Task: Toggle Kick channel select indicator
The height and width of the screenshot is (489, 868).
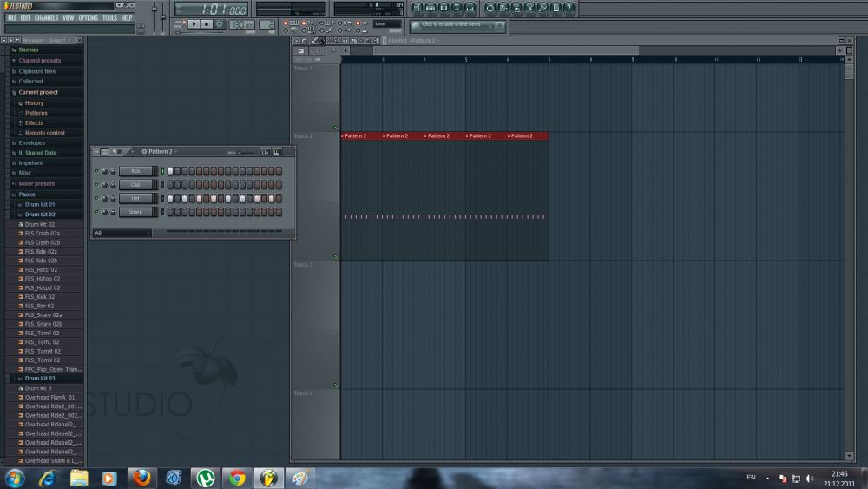Action: click(x=163, y=171)
